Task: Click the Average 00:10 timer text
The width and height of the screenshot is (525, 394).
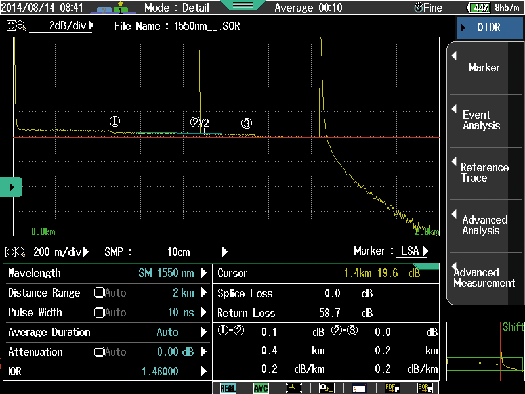Action: (308, 8)
